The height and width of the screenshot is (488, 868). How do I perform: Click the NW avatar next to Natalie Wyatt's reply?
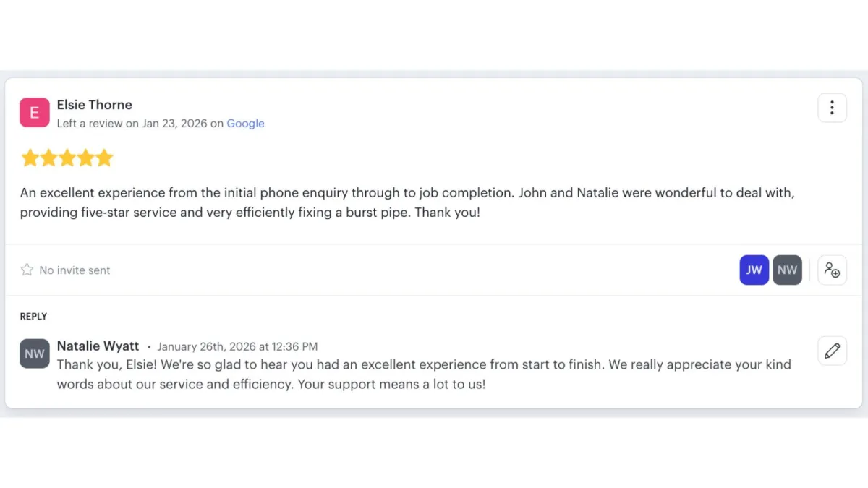[35, 354]
